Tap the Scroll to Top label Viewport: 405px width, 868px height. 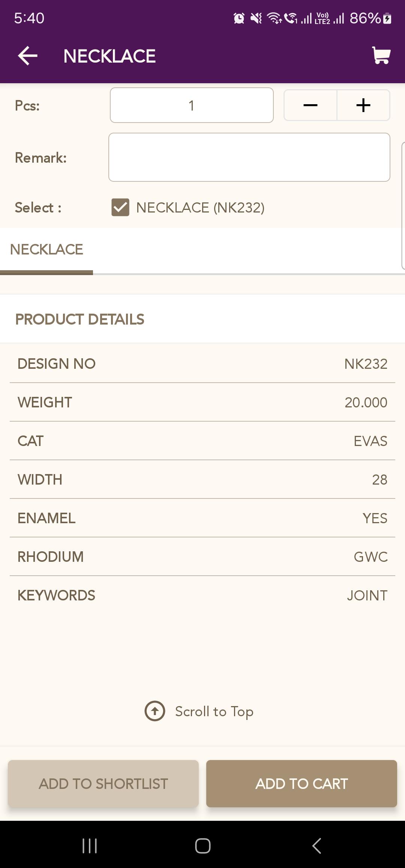(x=214, y=711)
